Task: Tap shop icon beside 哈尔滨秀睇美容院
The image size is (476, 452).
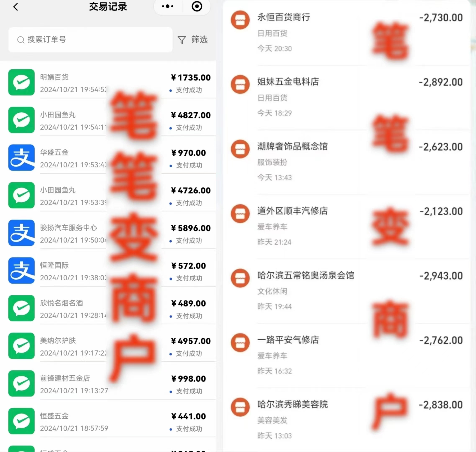Action: pyautogui.click(x=240, y=407)
